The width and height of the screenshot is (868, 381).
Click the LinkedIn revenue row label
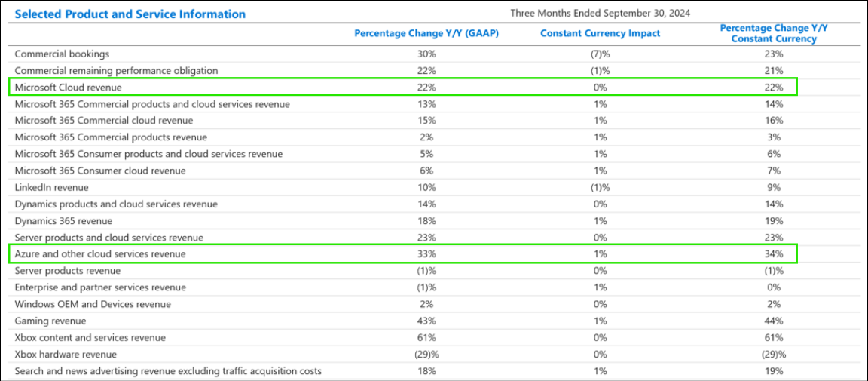[x=51, y=187]
